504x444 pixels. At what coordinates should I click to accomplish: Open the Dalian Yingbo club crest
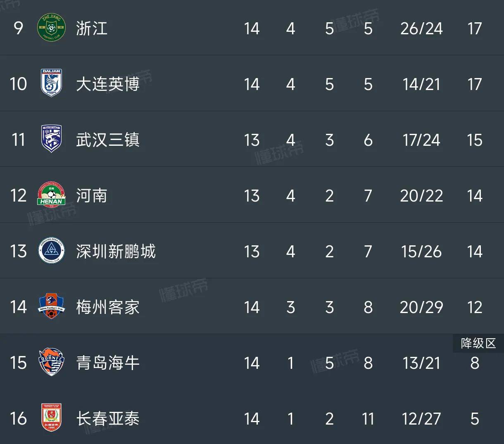point(52,84)
